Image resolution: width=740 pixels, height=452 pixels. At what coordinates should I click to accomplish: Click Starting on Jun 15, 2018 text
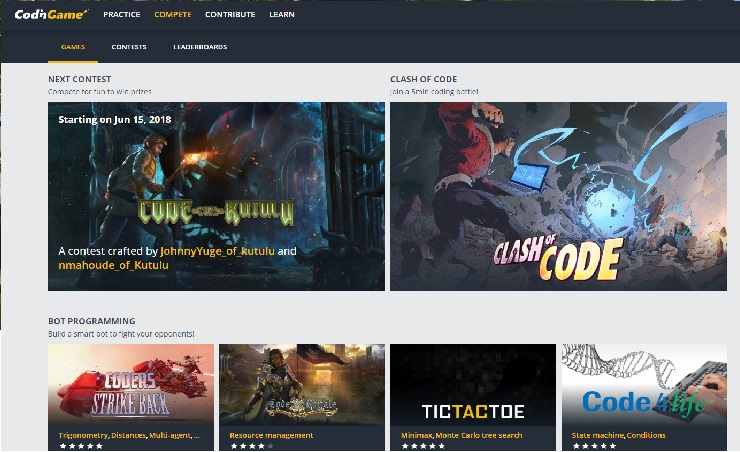coord(115,119)
